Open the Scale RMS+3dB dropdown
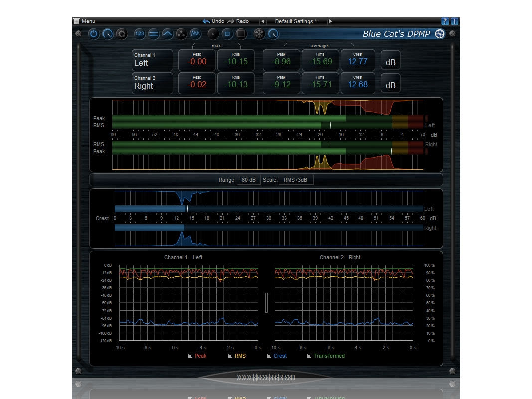Screen dimensions: 532x399 click(296, 180)
